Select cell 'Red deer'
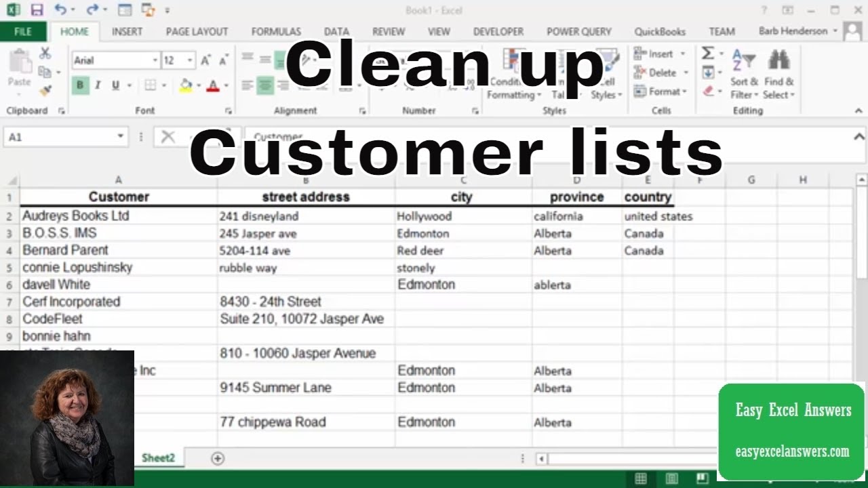 [x=463, y=251]
